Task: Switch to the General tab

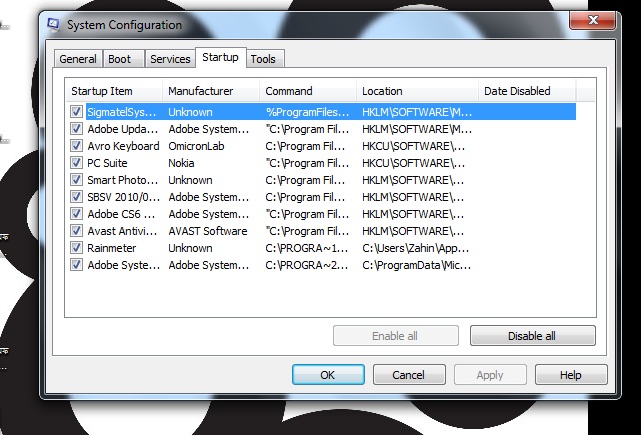Action: (78, 59)
